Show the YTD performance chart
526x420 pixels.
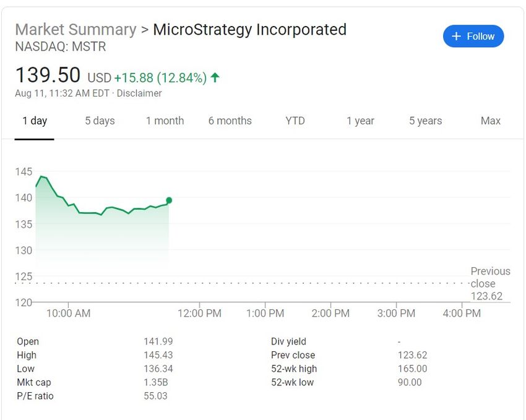click(x=295, y=121)
